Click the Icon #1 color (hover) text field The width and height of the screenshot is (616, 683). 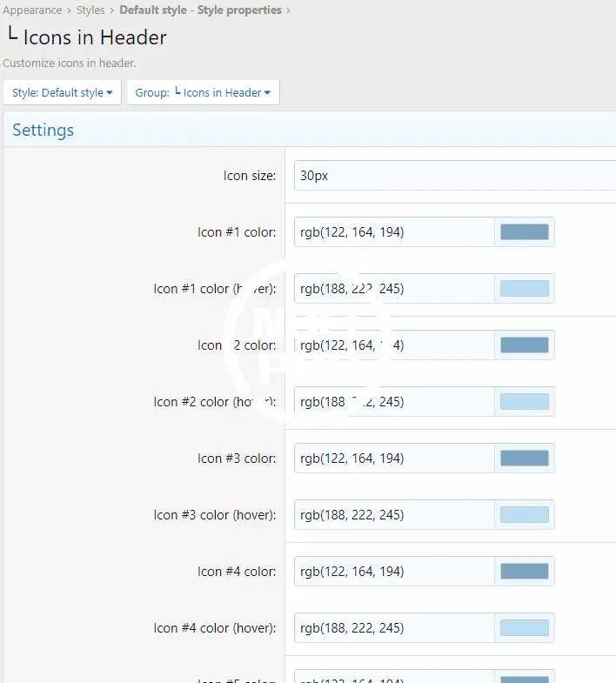[x=394, y=289]
